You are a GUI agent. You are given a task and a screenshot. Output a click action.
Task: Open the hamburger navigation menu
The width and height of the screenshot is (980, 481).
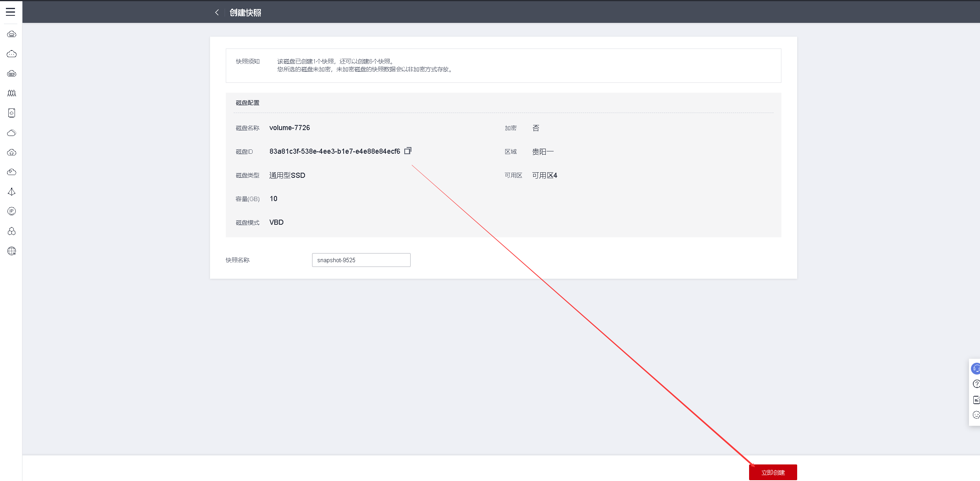pyautogui.click(x=11, y=12)
